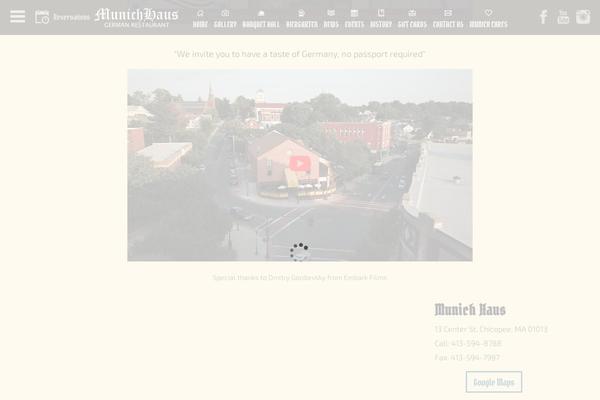Screen dimensions: 600x400
Task: Click the Fax number line
Action: click(x=467, y=358)
